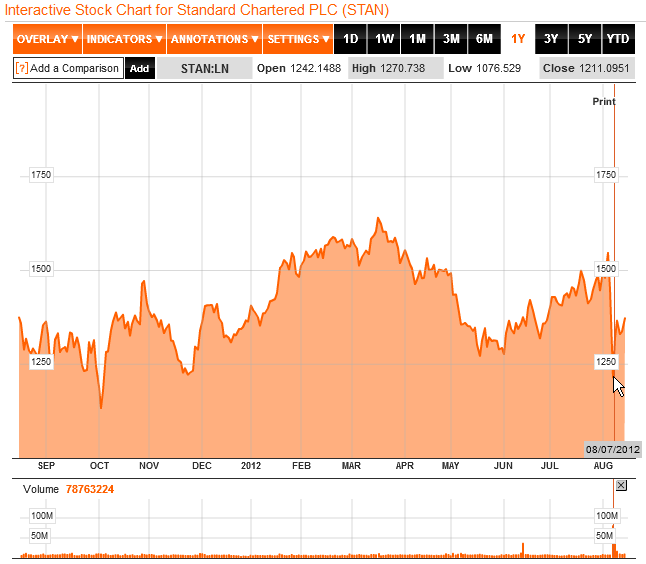Viewport: 646px width, 564px height.
Task: Click the APR month label
Action: coord(405,466)
